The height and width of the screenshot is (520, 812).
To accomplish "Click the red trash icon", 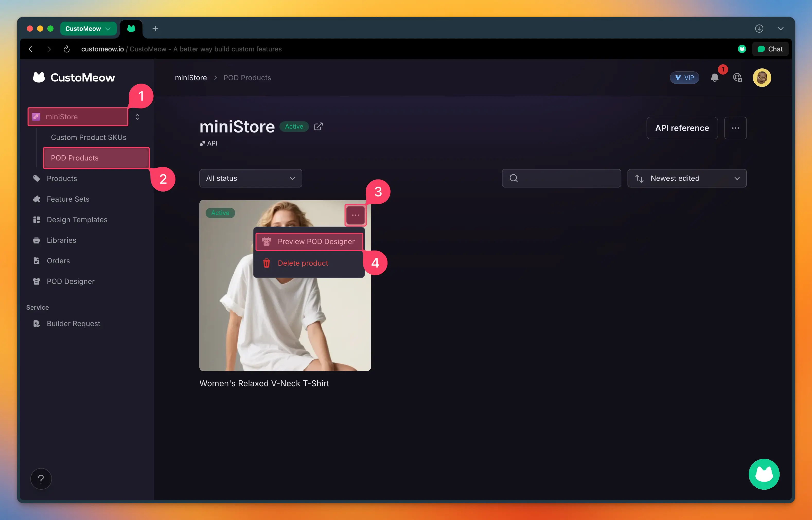I will pyautogui.click(x=267, y=263).
